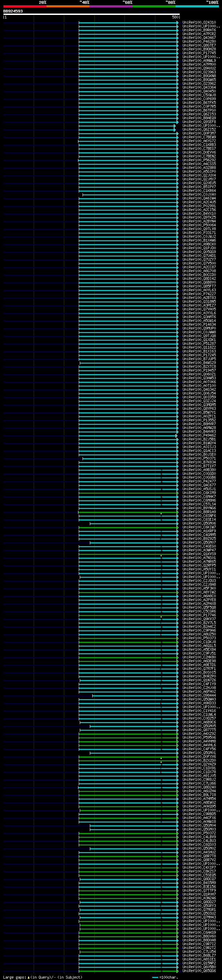This screenshot has width=222, height=980.
Task: Select hit label UniRef100_O23963
Action: [x=199, y=72]
